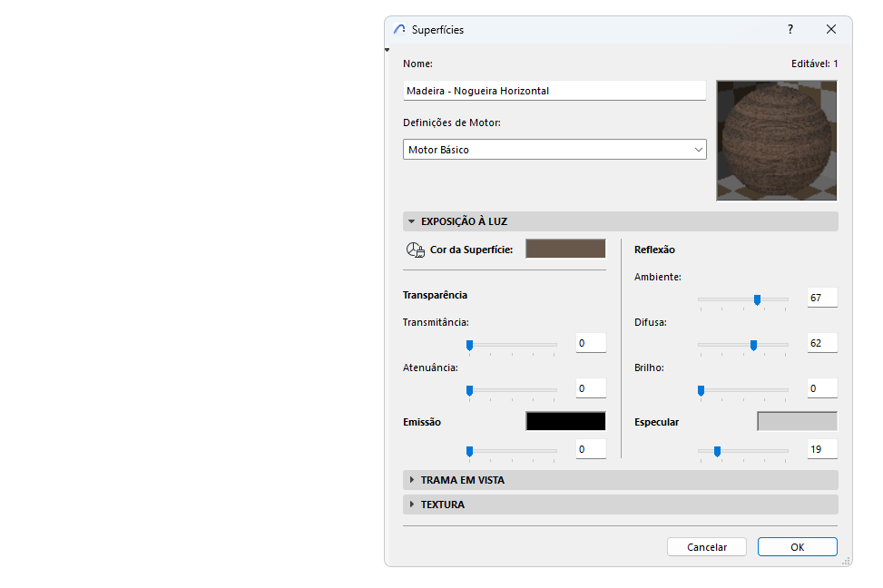The height and width of the screenshot is (588, 883).
Task: Click the Ambiente value field showing 67
Action: [x=821, y=297]
